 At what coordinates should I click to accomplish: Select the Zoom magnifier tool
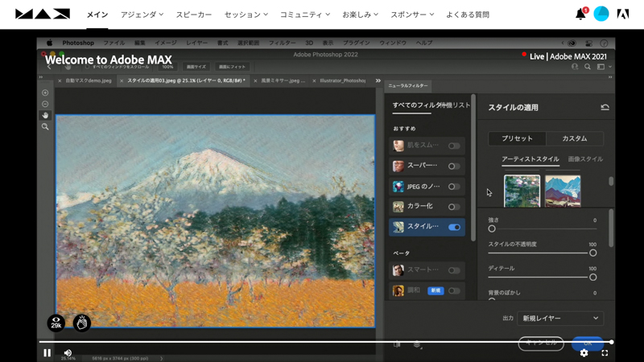point(45,127)
